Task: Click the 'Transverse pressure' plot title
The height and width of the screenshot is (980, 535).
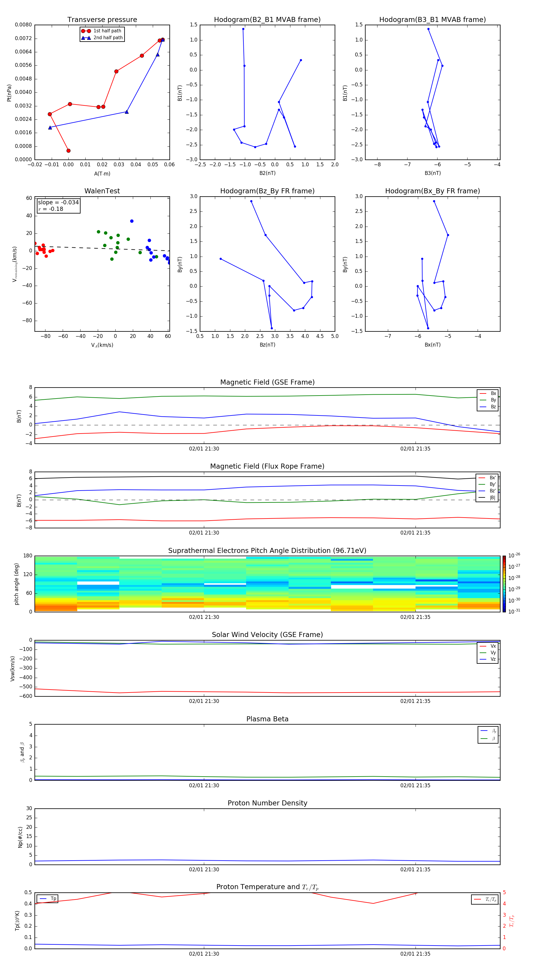Action: (102, 20)
